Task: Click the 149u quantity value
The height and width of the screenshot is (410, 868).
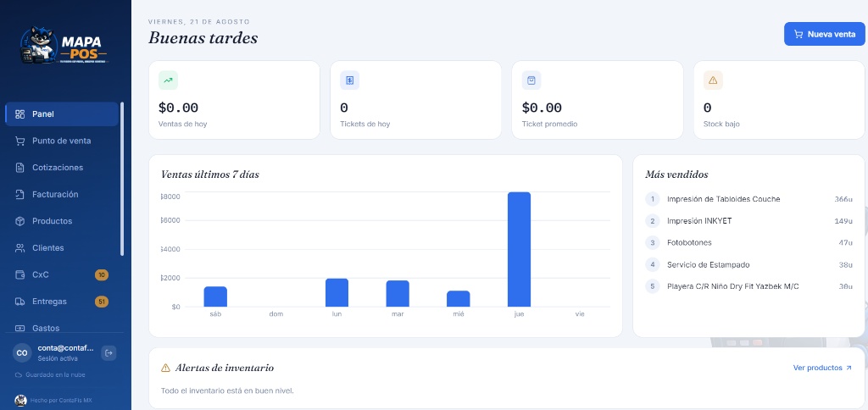Action: [x=843, y=221]
